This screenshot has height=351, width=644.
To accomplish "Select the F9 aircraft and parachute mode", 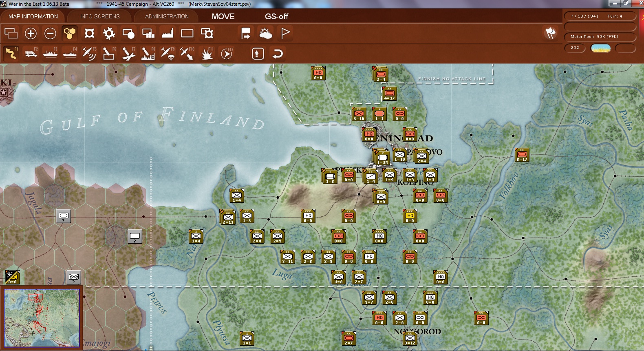I will pyautogui.click(x=168, y=53).
